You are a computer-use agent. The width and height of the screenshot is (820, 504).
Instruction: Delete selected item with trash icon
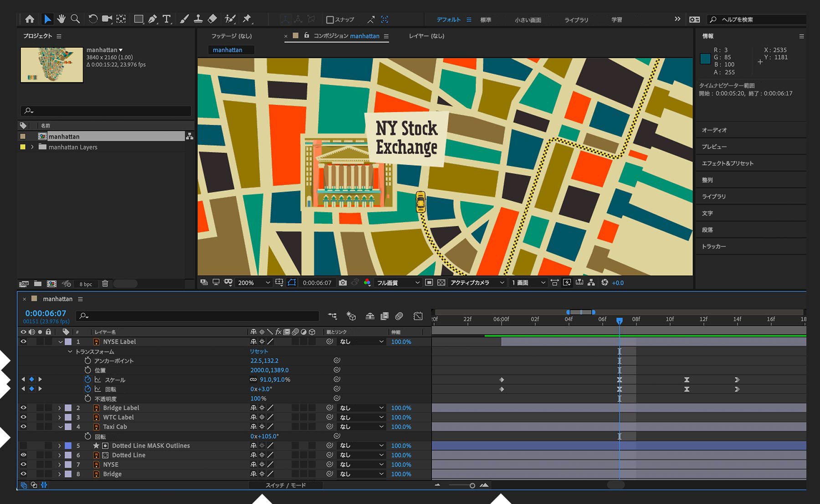pyautogui.click(x=105, y=284)
